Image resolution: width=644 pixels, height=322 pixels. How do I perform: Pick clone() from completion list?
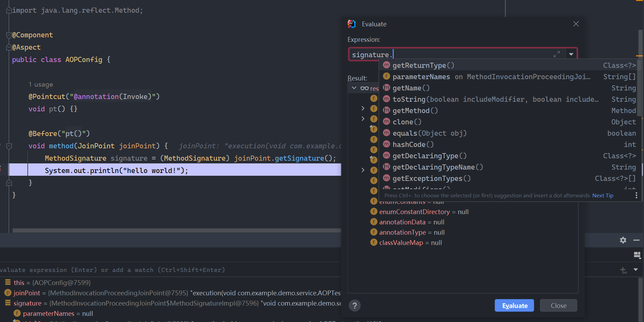[x=510, y=122]
